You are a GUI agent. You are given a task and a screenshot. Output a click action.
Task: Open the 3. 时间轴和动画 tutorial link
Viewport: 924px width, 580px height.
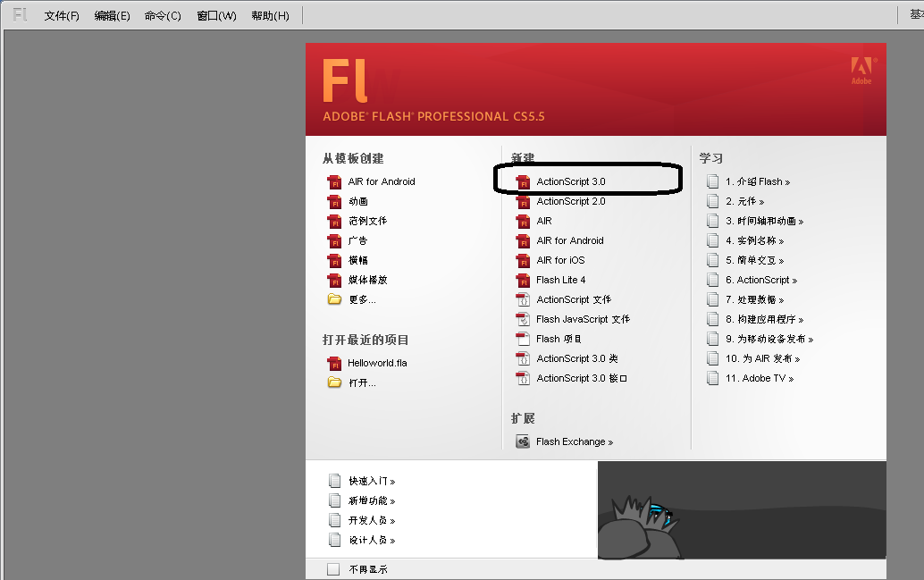tap(764, 221)
